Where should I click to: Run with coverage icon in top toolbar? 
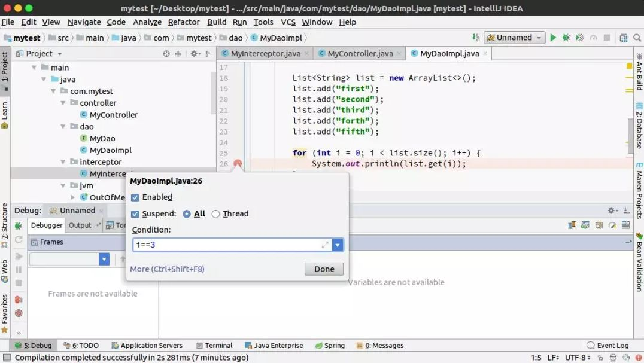580,38
